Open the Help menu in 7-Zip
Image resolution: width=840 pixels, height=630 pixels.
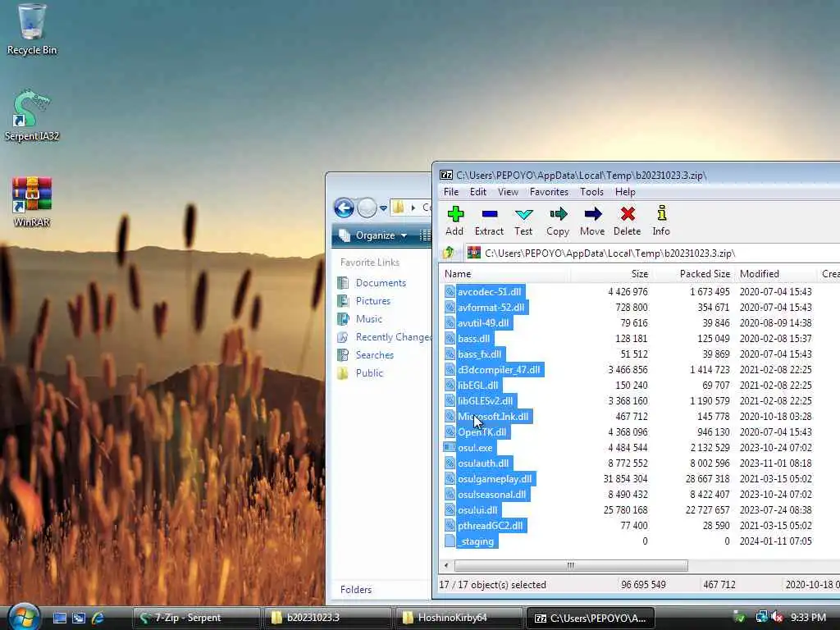pos(625,192)
